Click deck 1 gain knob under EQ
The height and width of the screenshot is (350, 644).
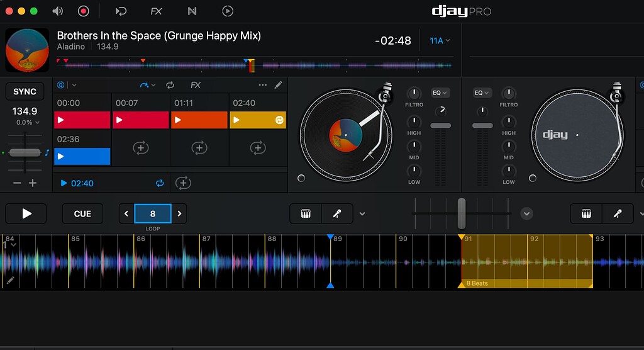click(440, 111)
